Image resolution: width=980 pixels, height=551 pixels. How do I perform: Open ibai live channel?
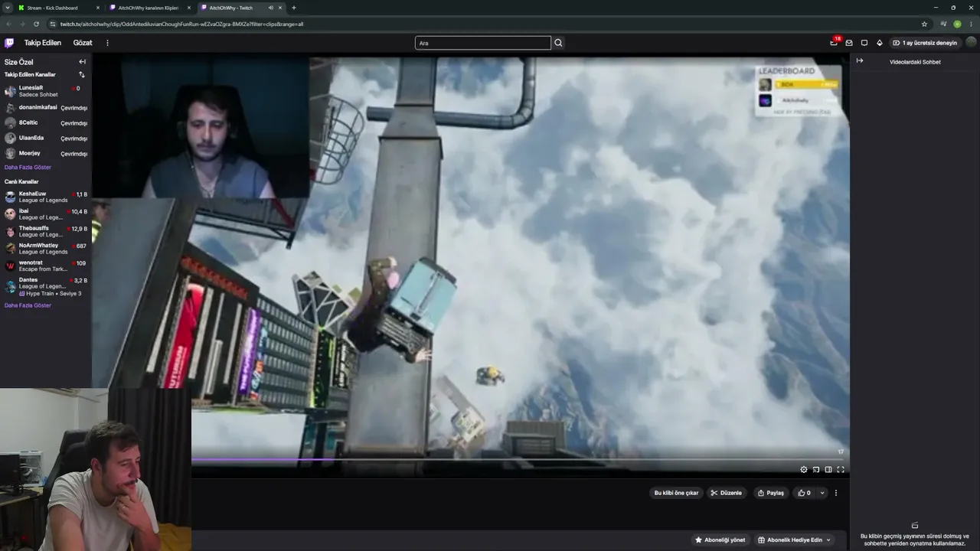[x=46, y=214]
